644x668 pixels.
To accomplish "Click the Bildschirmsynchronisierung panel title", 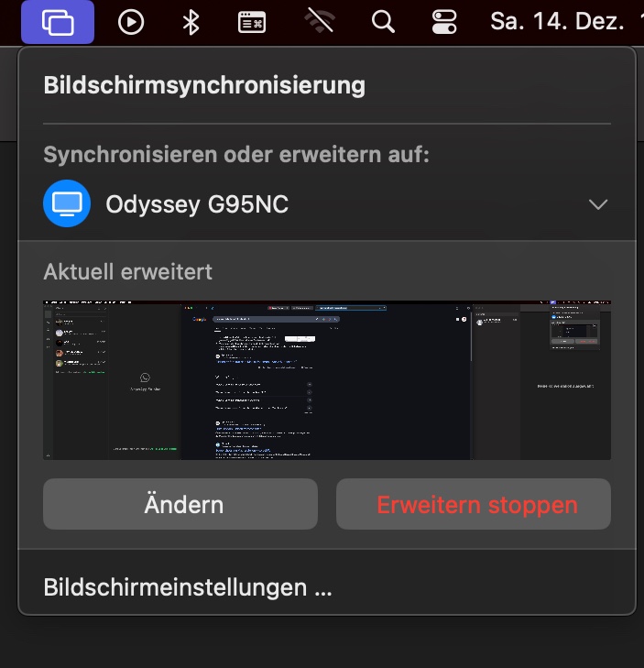I will click(x=204, y=85).
